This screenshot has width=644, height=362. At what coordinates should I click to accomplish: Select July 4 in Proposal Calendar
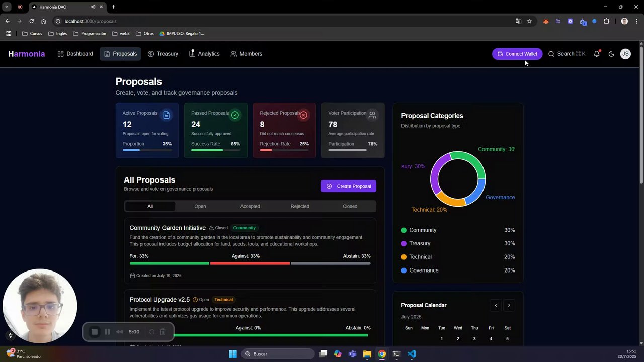tap(491, 339)
